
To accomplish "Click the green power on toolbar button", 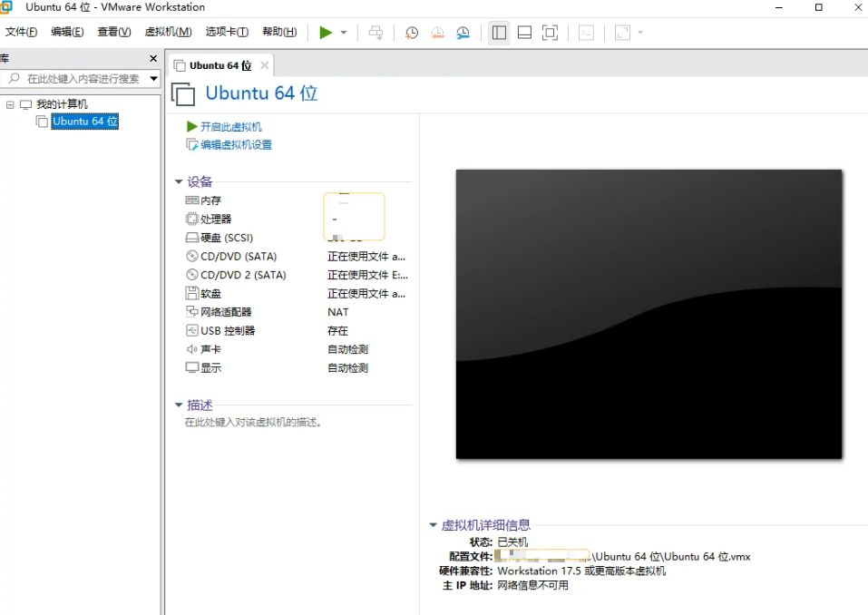I will pos(326,33).
